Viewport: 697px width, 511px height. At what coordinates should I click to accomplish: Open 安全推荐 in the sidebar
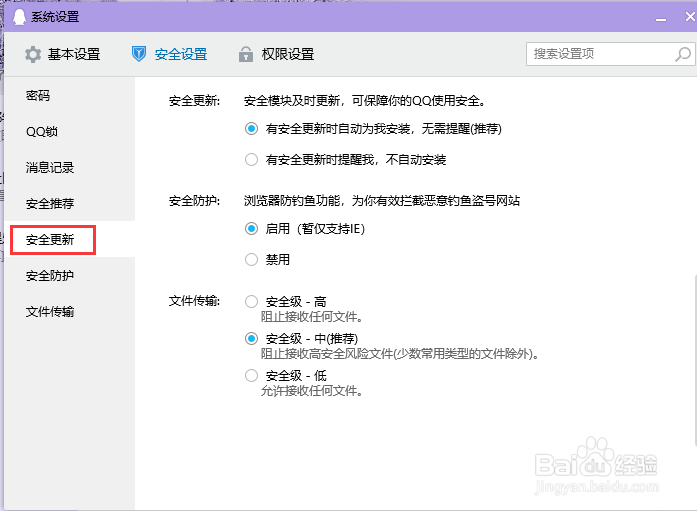point(50,204)
